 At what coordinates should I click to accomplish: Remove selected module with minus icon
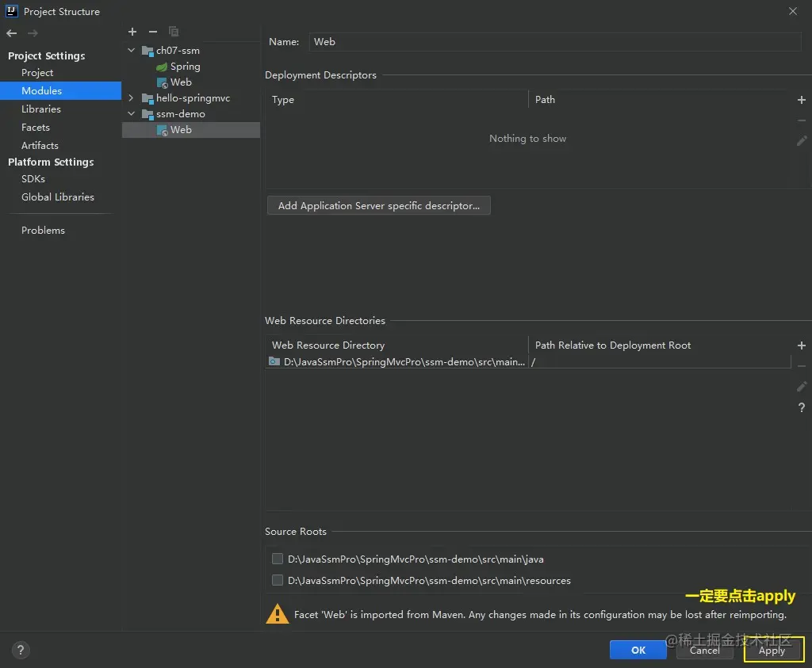153,32
